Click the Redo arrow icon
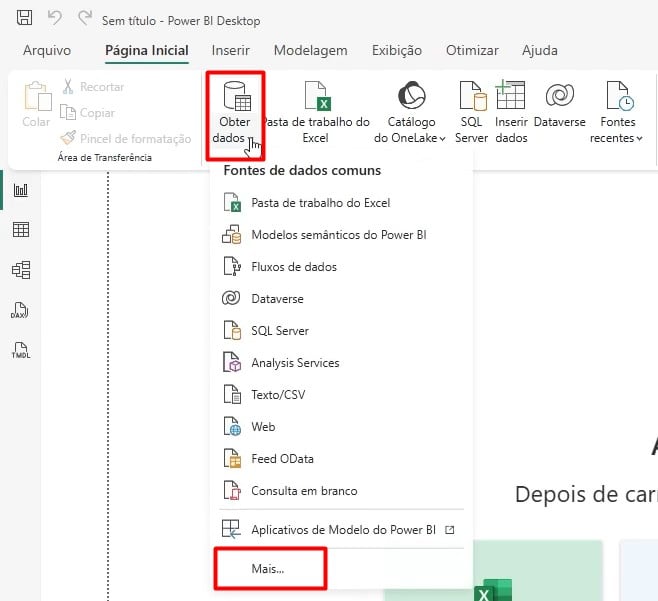This screenshot has width=658, height=601. [85, 18]
